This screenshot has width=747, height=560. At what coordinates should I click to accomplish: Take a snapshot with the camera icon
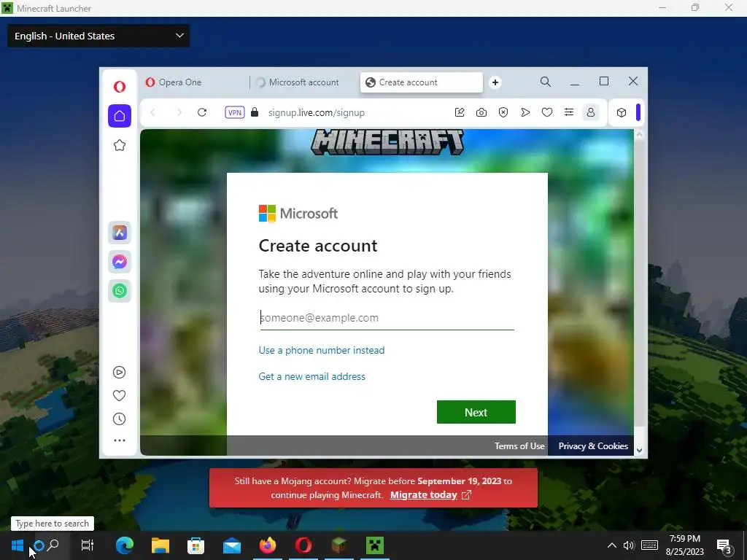pyautogui.click(x=481, y=112)
